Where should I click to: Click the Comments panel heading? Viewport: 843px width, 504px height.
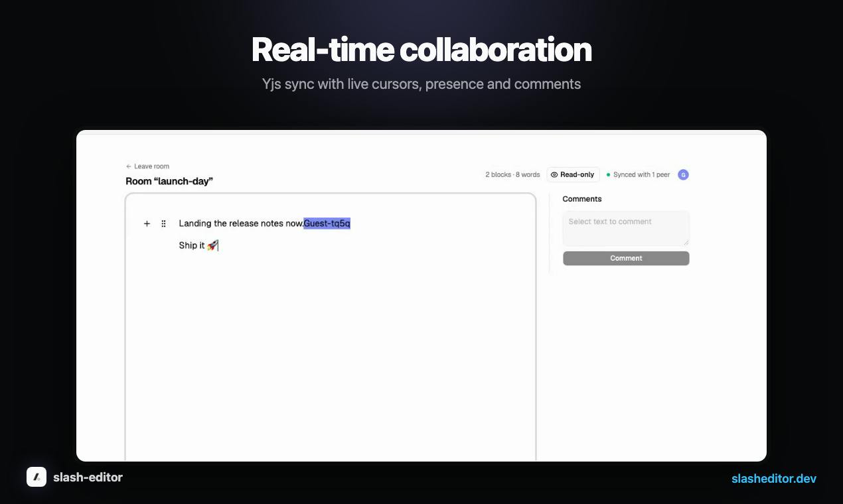coord(582,199)
